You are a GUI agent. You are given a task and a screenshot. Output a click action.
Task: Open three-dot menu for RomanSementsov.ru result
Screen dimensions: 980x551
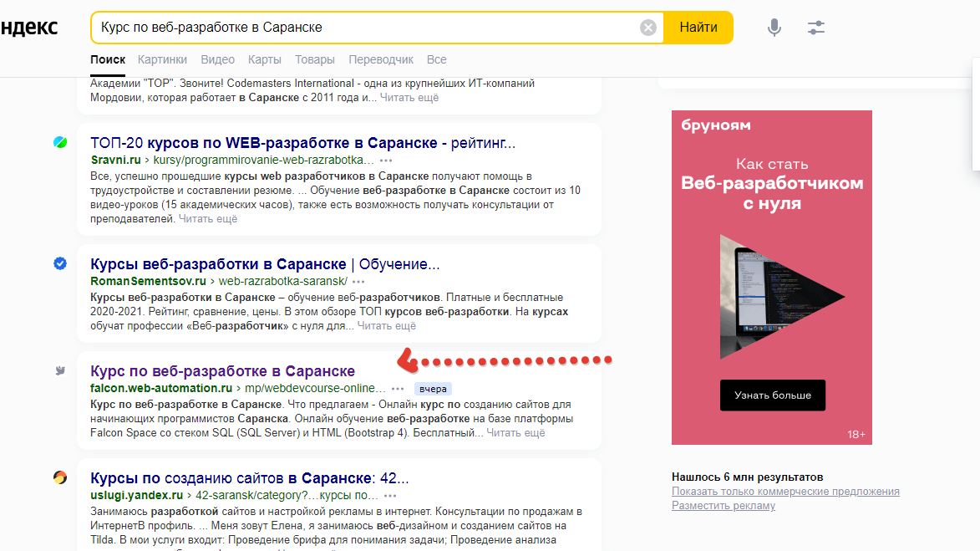tap(359, 282)
